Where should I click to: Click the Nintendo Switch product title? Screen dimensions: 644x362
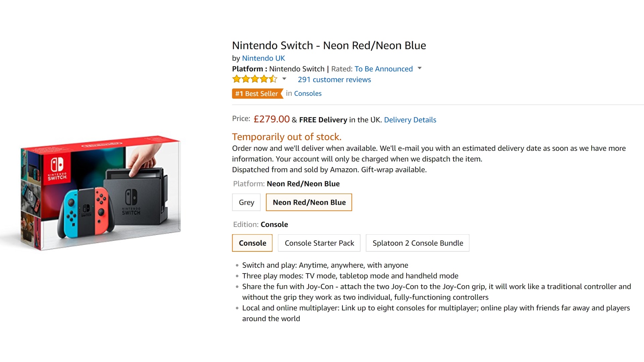[x=329, y=46]
